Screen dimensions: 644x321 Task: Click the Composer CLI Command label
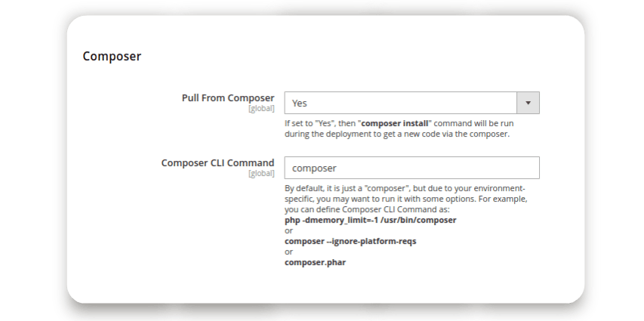click(x=217, y=163)
